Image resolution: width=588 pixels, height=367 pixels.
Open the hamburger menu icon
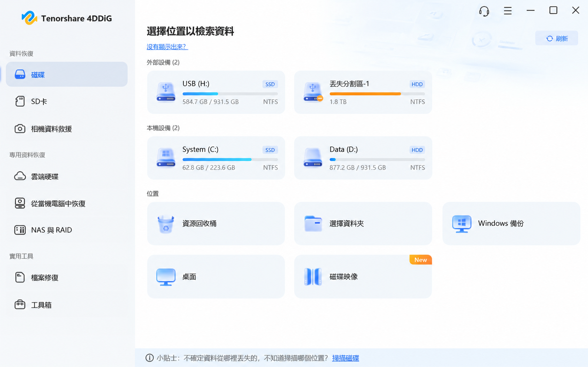508,11
